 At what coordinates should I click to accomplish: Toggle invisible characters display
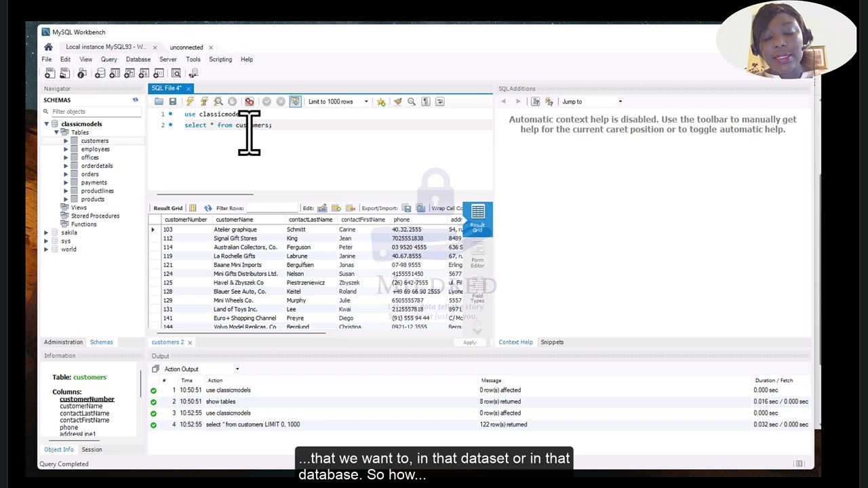tap(426, 102)
